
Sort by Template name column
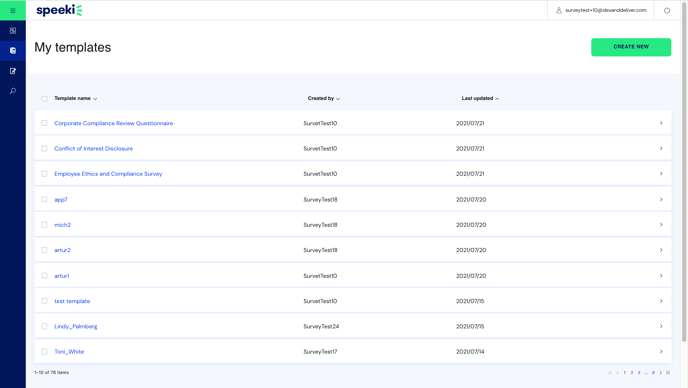(75, 98)
